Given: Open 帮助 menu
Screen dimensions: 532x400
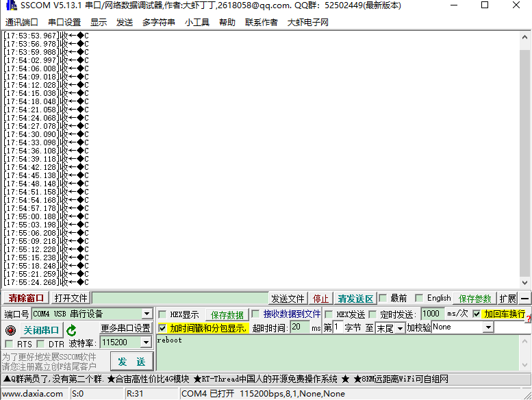Looking at the screenshot, I should [227, 23].
